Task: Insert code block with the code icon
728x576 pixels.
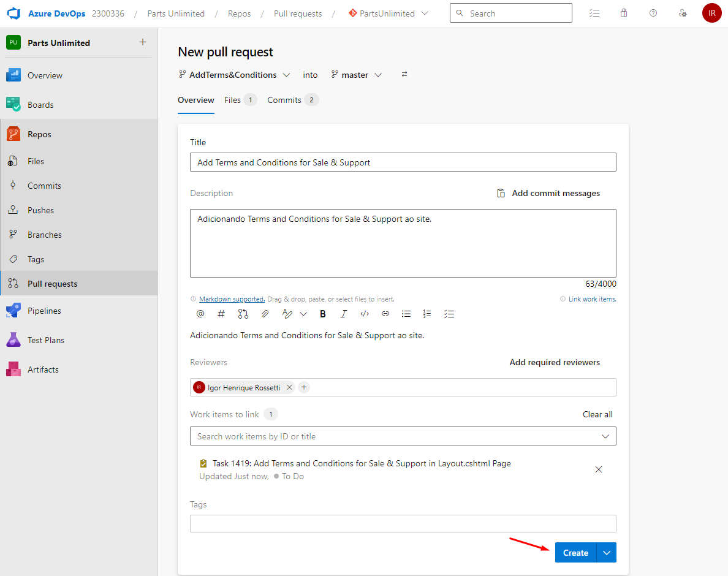Action: coord(365,314)
